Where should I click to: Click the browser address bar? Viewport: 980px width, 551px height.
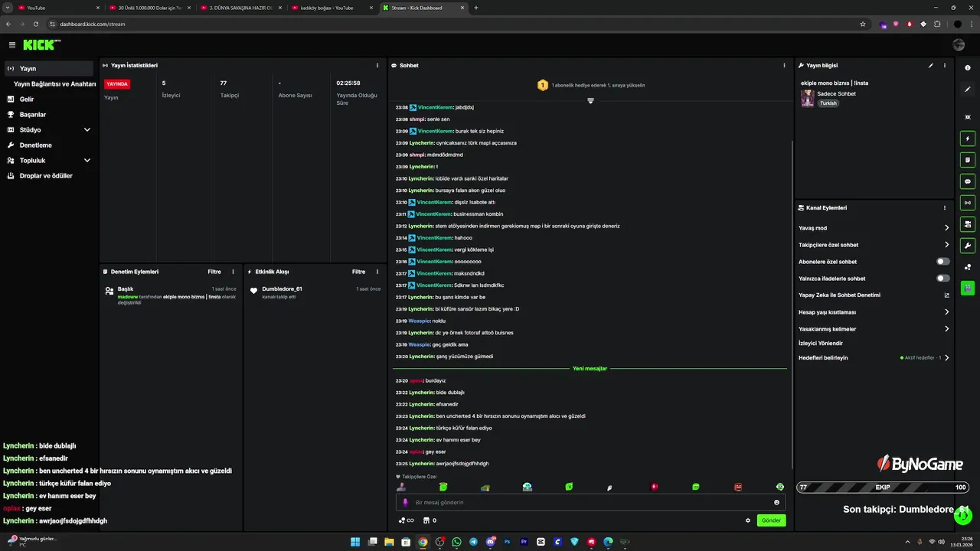pos(459,24)
